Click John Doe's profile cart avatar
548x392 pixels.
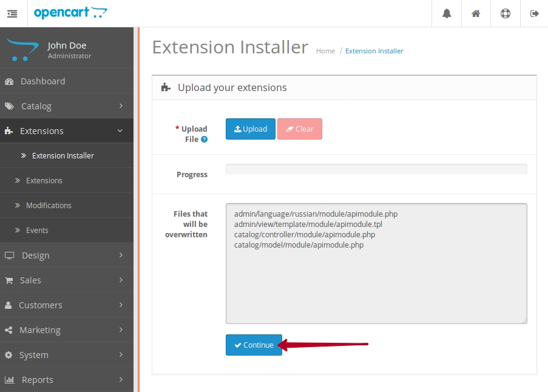[22, 50]
